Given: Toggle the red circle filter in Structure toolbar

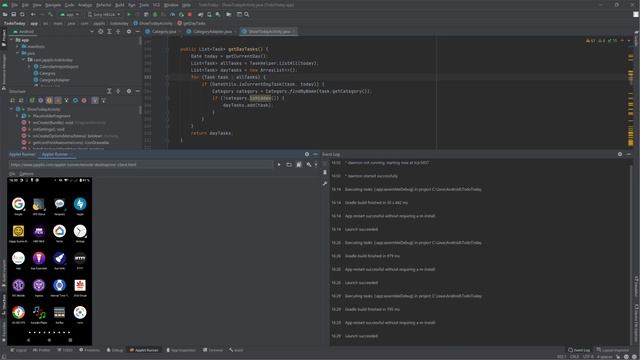Looking at the screenshot, I should (x=84, y=100).
